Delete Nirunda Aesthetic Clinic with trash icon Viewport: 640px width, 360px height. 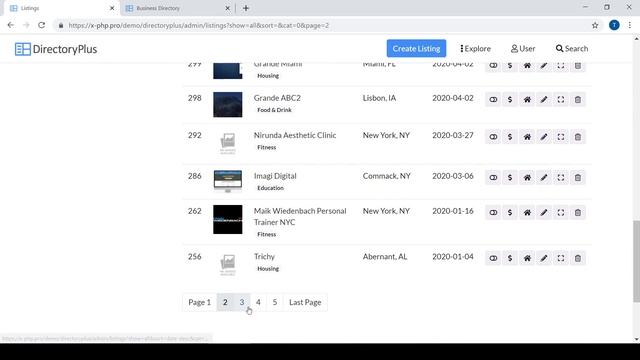(578, 137)
